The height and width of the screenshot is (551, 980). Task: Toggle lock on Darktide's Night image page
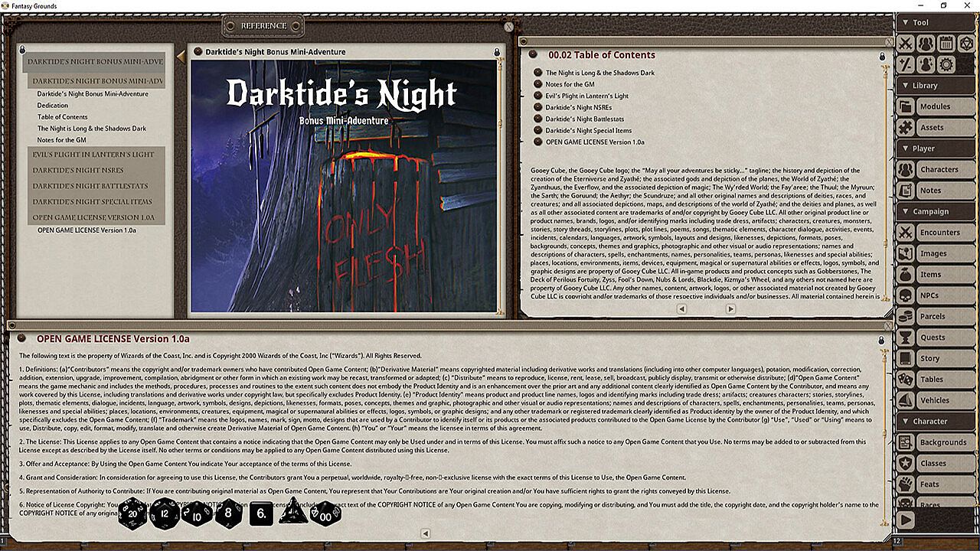point(496,53)
